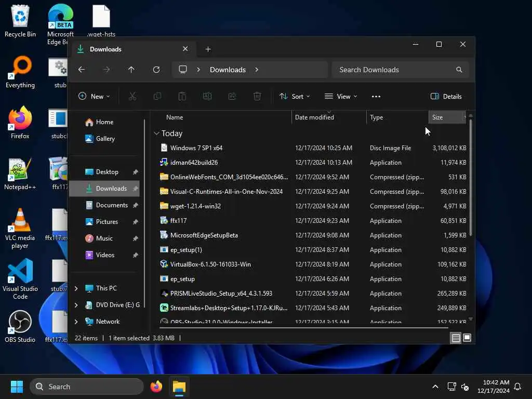532x399 pixels.
Task: Open Recycle Bin desktop icon
Action: pos(20,21)
